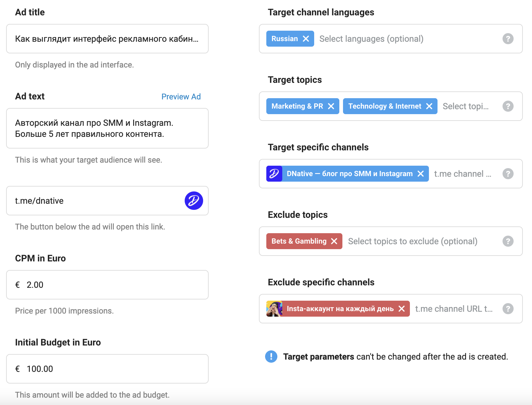Open help for Target channel languages
Viewport: 532px width, 405px height.
coord(508,39)
